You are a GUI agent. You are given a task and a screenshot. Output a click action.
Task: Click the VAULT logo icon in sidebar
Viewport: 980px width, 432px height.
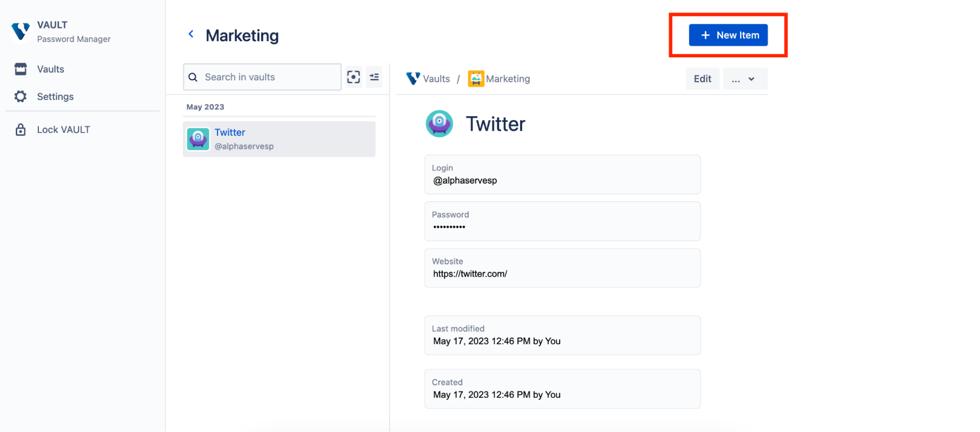(x=20, y=31)
